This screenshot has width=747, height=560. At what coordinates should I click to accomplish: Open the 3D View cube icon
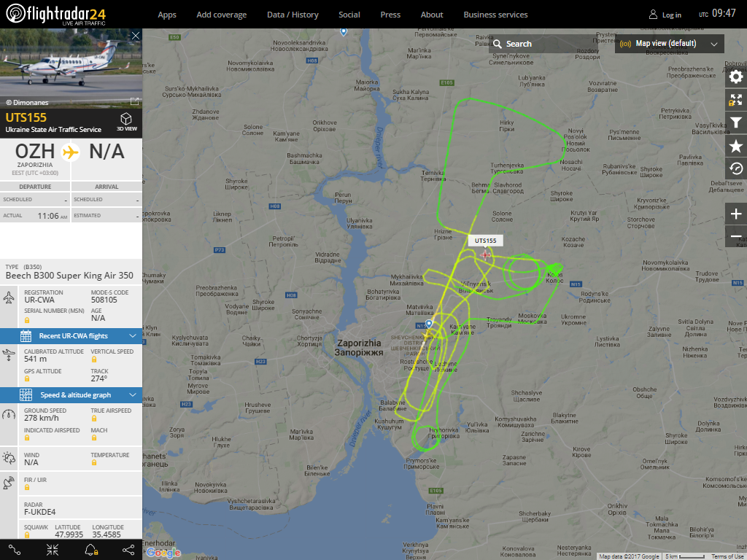pyautogui.click(x=126, y=122)
